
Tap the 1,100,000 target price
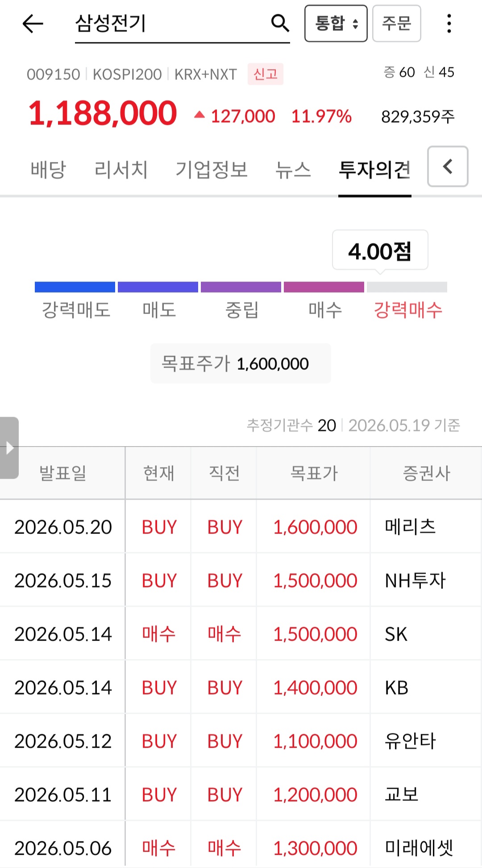tap(315, 741)
